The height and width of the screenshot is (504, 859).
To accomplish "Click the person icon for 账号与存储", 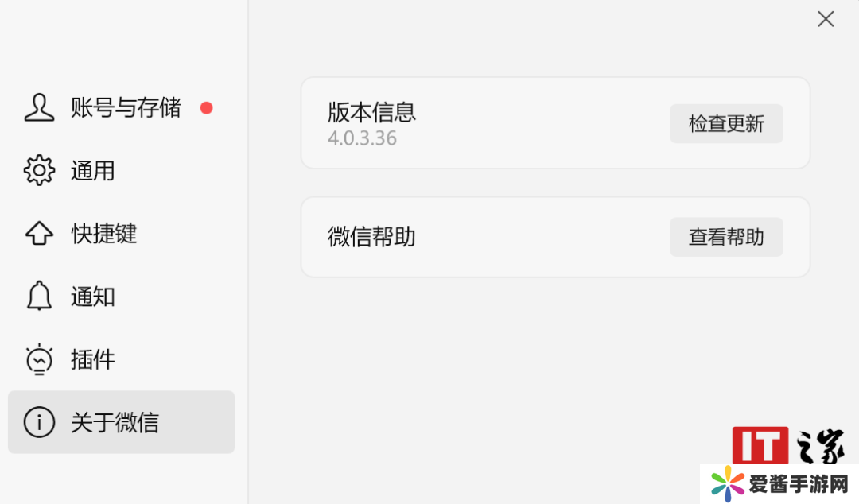I will (x=39, y=107).
